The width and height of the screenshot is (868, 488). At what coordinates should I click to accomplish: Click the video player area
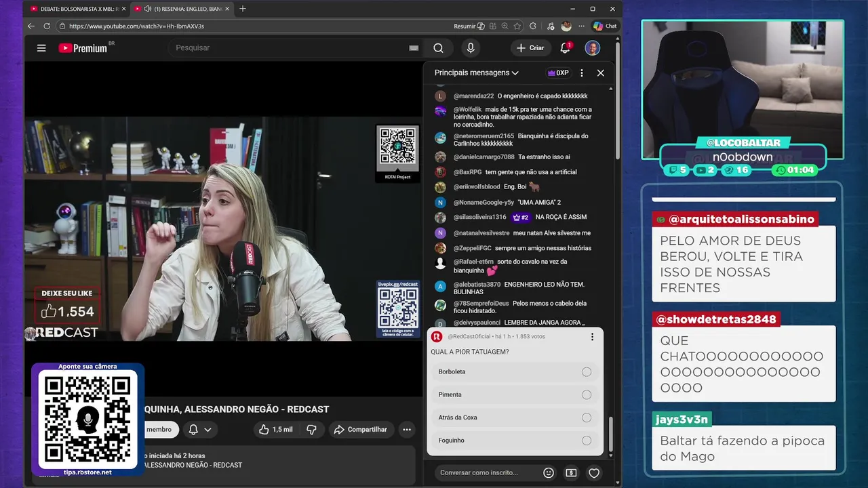coord(223,228)
